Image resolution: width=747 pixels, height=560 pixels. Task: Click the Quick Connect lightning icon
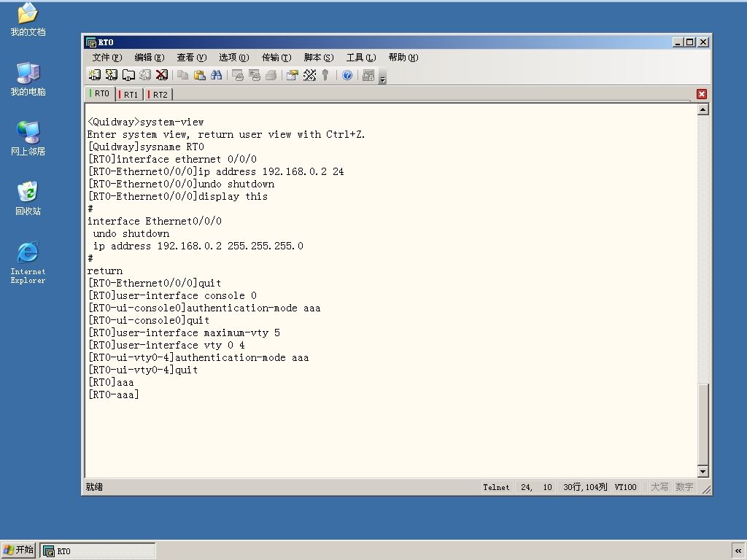[x=112, y=75]
